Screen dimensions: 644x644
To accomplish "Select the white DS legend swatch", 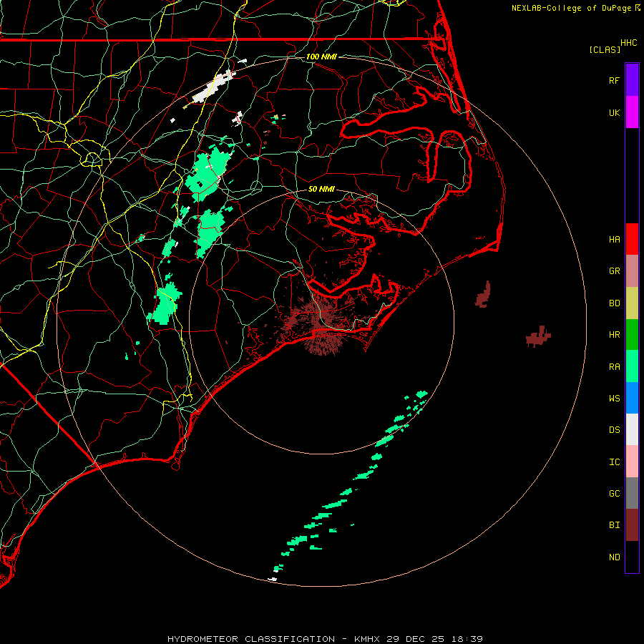I will 632,429.
